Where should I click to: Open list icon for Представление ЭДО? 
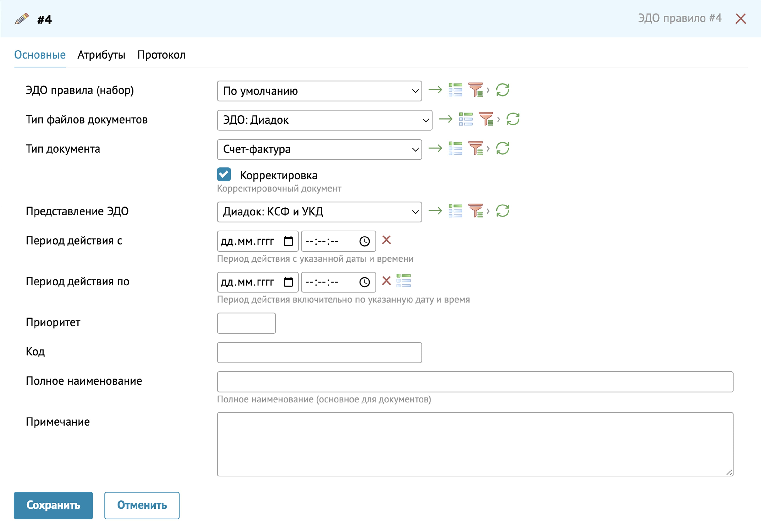pyautogui.click(x=455, y=211)
